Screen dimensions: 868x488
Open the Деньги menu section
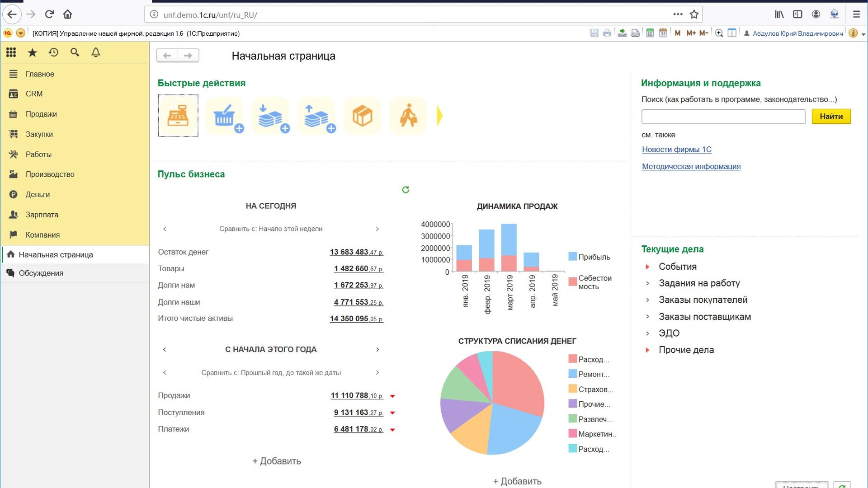(x=38, y=194)
